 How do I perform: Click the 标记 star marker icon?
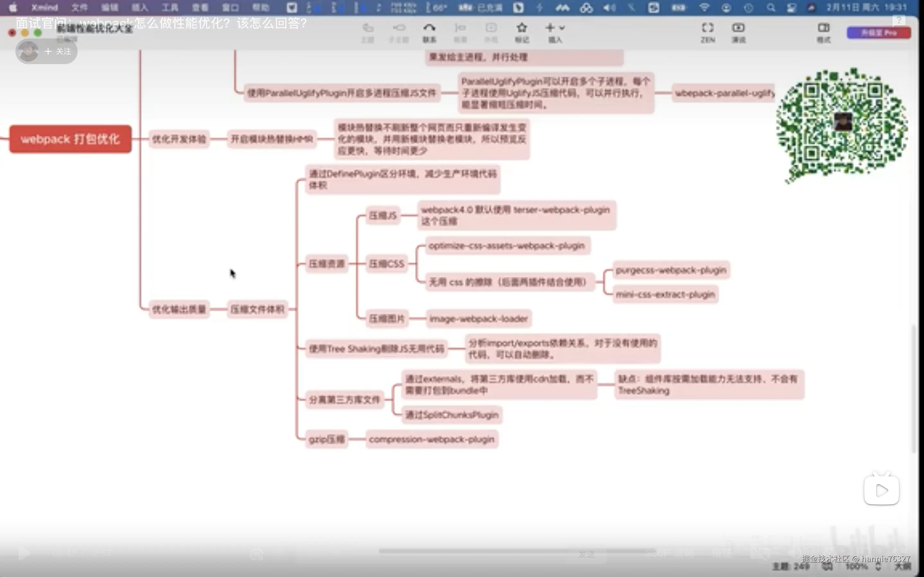pyautogui.click(x=522, y=28)
